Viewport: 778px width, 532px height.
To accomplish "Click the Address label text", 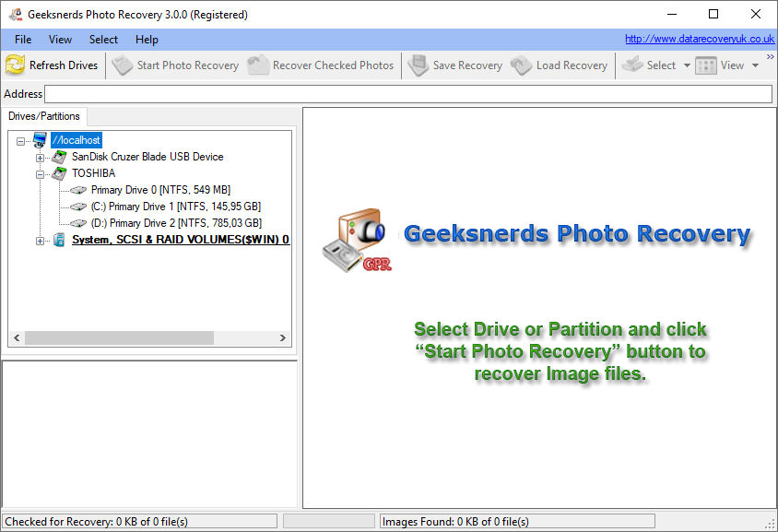I will click(23, 94).
